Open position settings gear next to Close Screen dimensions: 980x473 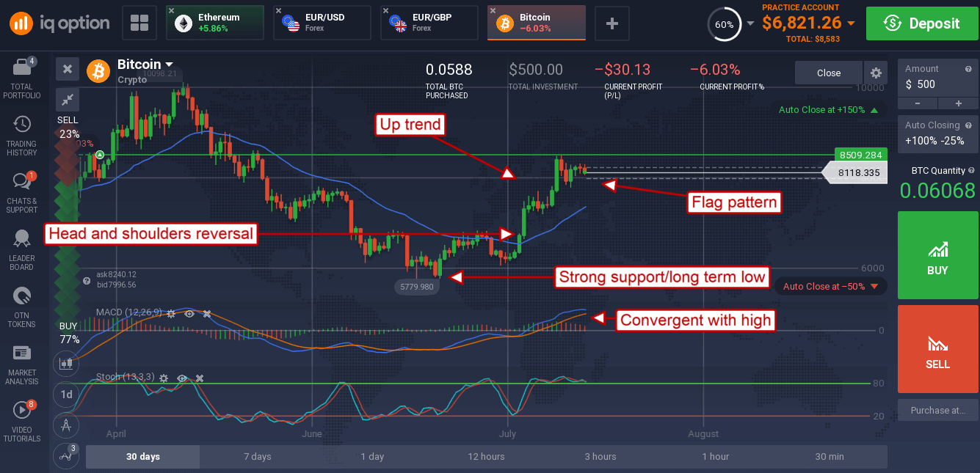click(x=876, y=73)
